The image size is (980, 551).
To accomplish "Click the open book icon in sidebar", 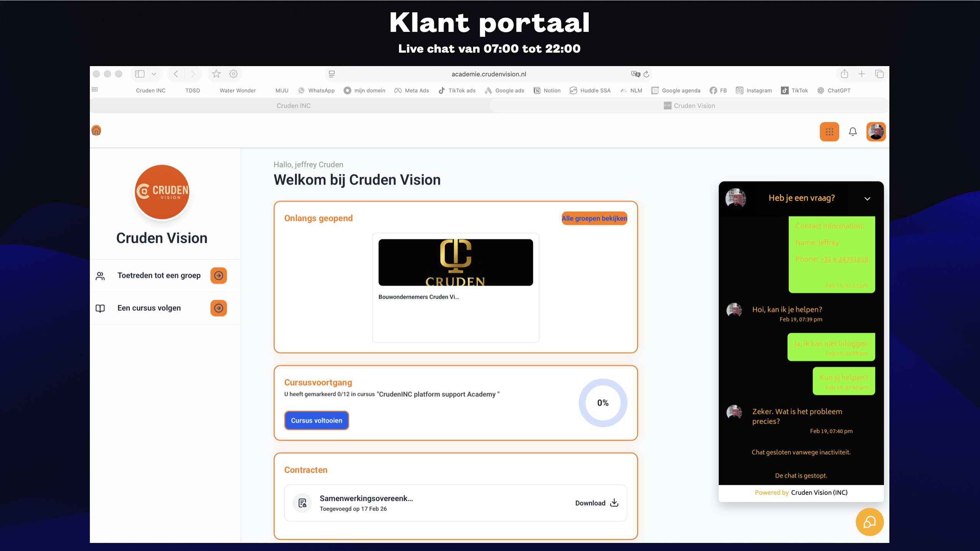I will [100, 308].
